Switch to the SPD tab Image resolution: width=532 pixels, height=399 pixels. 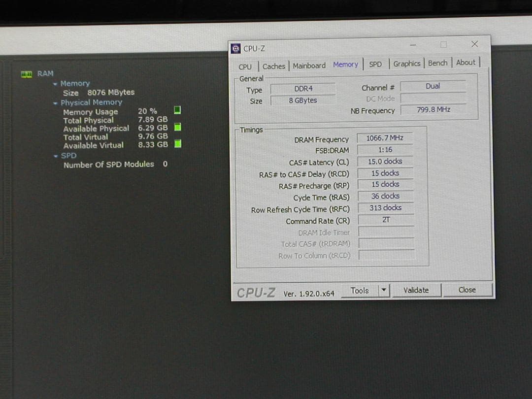[x=375, y=64]
